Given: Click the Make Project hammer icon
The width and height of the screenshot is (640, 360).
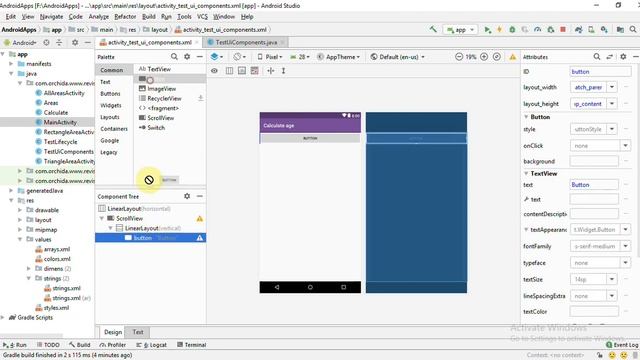Looking at the screenshot, I should click(433, 29).
